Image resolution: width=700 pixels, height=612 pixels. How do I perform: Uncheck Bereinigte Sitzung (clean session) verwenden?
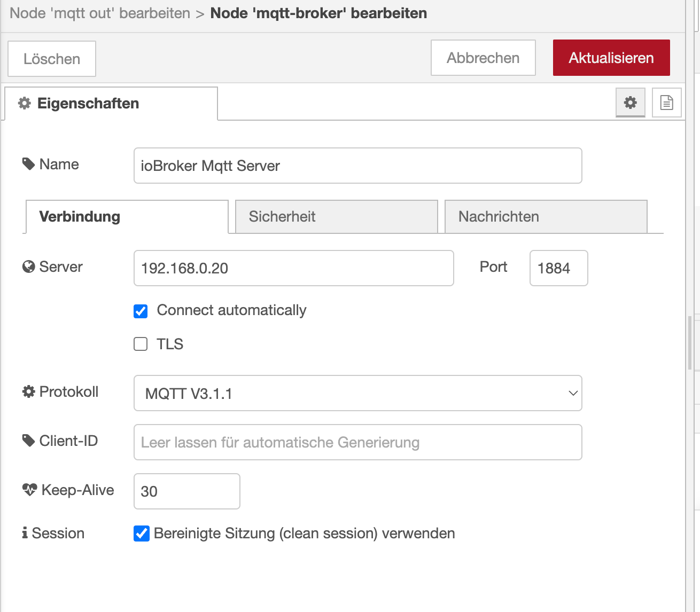coord(142,533)
